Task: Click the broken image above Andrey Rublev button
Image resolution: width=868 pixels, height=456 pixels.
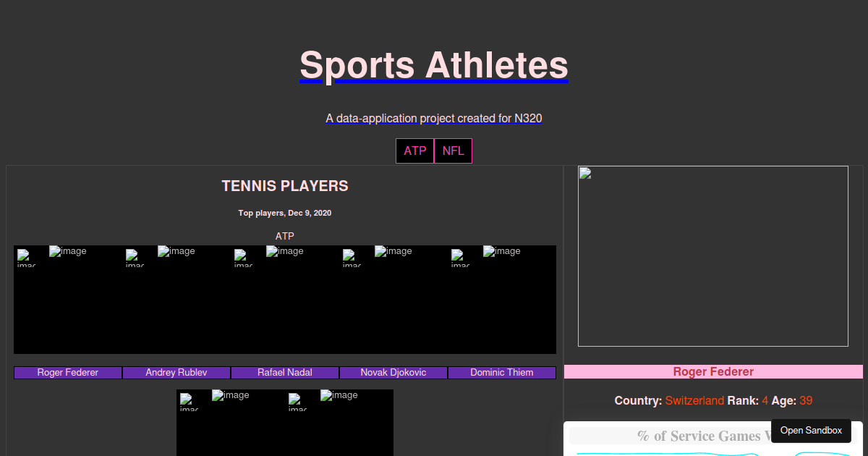Action: pyautogui.click(x=176, y=299)
